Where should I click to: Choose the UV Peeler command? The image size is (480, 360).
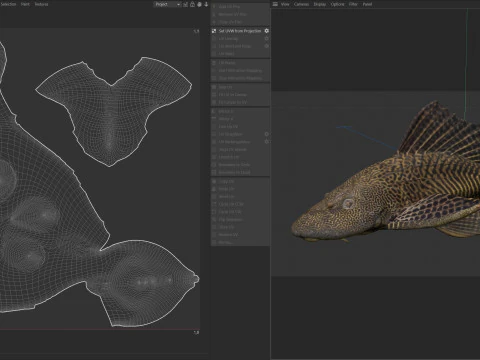240,63
